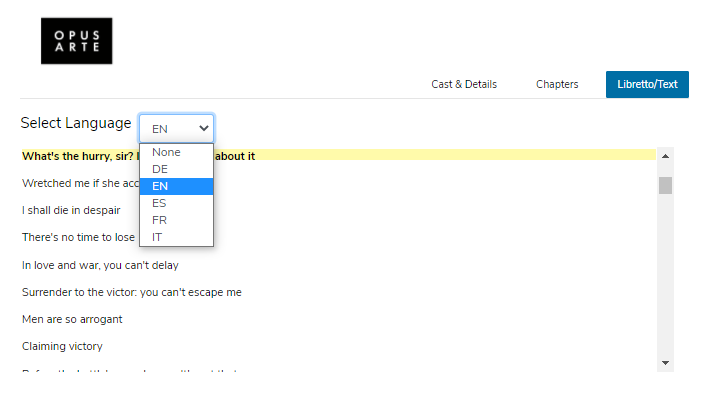Screen dimensions: 715x402
Task: Select ES from the language dropdown
Action: (160, 203)
